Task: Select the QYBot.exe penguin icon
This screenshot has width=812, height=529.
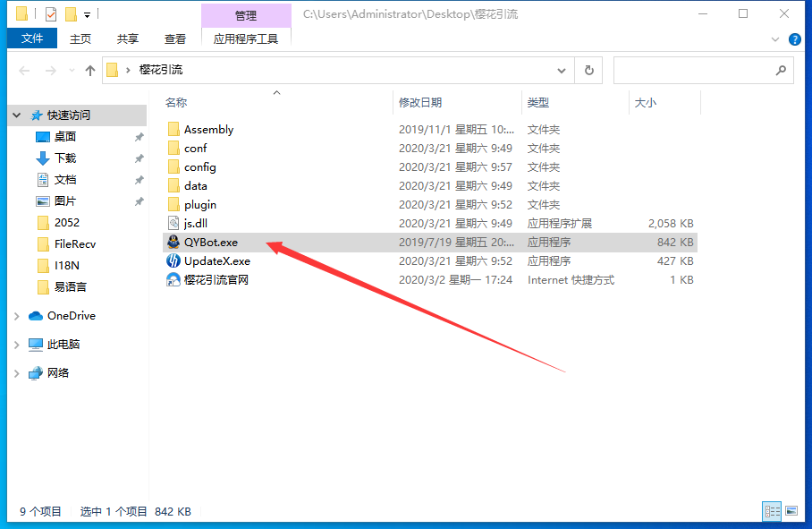Action: coord(173,242)
